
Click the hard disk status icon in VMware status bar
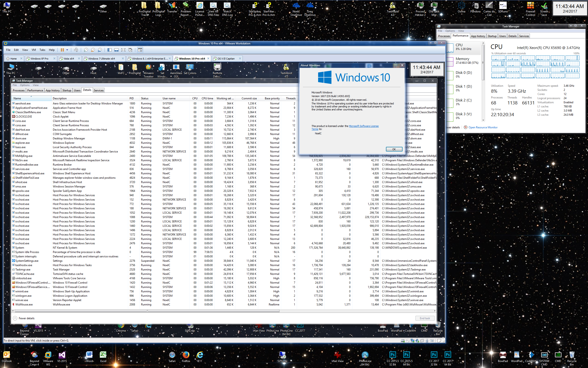point(403,341)
